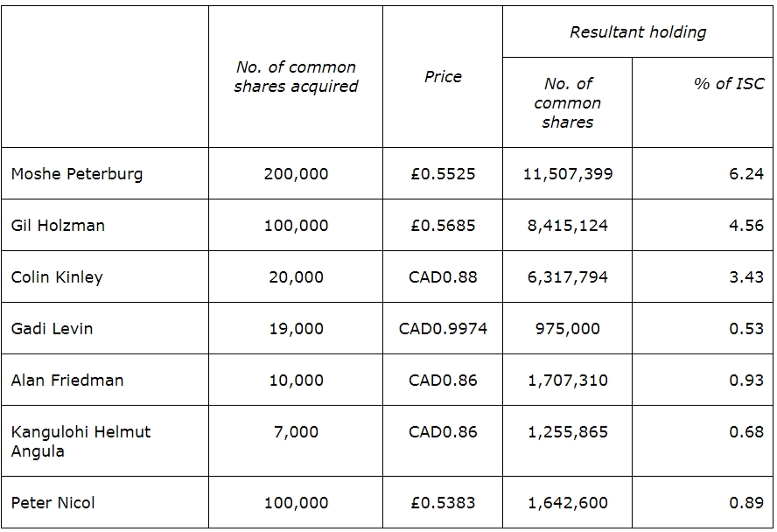The height and width of the screenshot is (532, 777).
Task: Select the 8,415,124 shares cell
Action: pyautogui.click(x=567, y=225)
